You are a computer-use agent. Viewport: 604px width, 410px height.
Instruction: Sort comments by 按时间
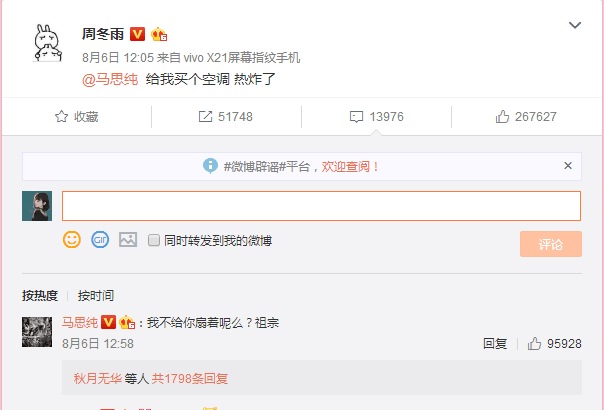point(96,296)
